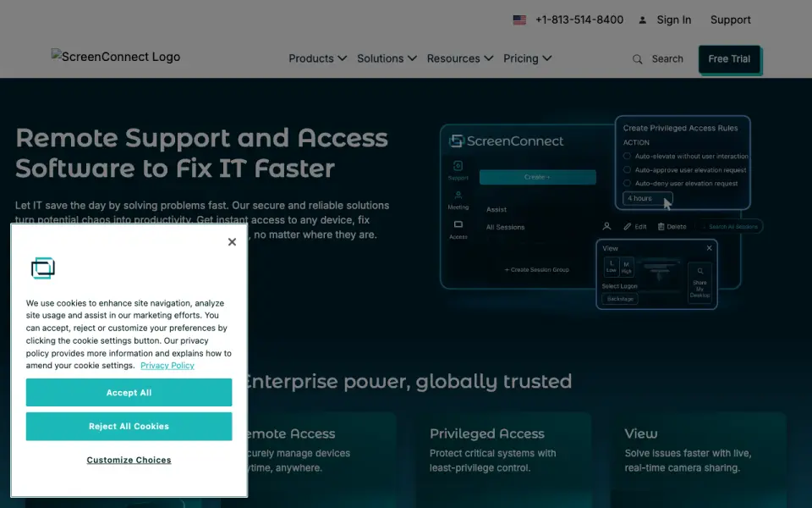Click the High quality tile in the View panel
Viewport: 812px width, 508px height.
pos(627,267)
